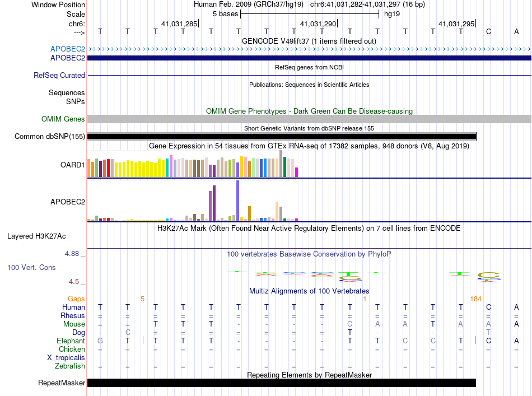Image resolution: width=532 pixels, height=396 pixels.
Task: Click position marker 41,031,295
Action: pyautogui.click(x=456, y=24)
